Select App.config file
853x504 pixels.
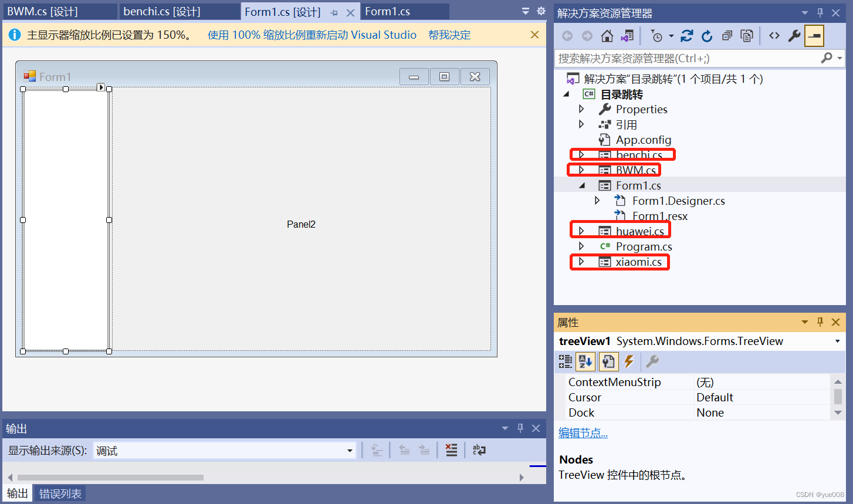[643, 140]
